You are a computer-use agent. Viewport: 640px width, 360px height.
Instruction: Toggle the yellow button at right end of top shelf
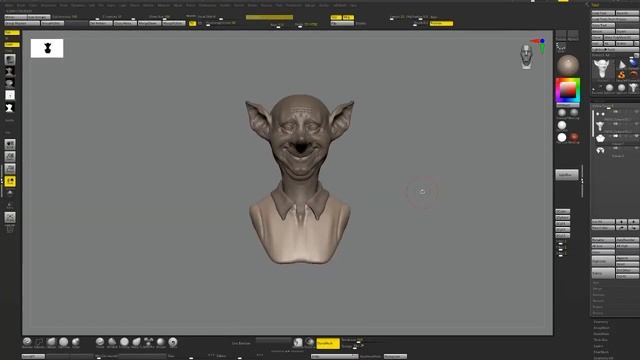(x=441, y=24)
